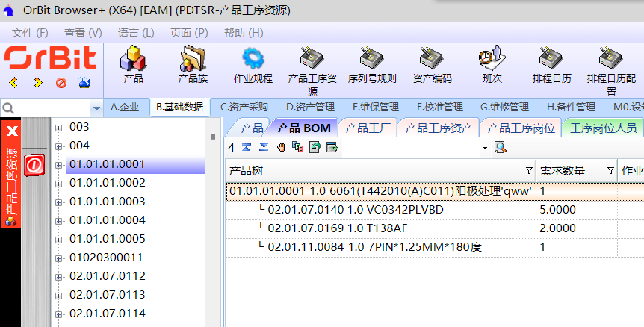Switch to the 产品工序岗位 sub-tab
This screenshot has width=644, height=327.
click(x=521, y=128)
